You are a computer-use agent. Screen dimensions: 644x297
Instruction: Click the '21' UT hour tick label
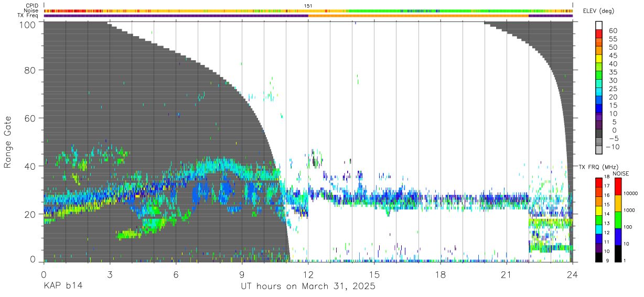[x=507, y=274]
